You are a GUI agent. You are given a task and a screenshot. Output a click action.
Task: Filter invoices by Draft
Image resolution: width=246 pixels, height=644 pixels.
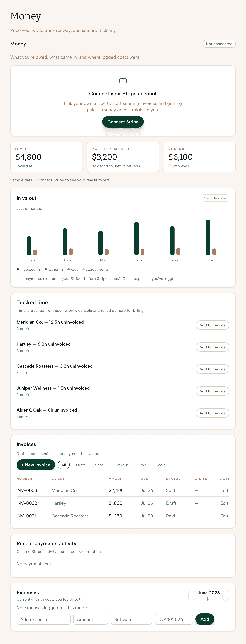click(x=80, y=465)
